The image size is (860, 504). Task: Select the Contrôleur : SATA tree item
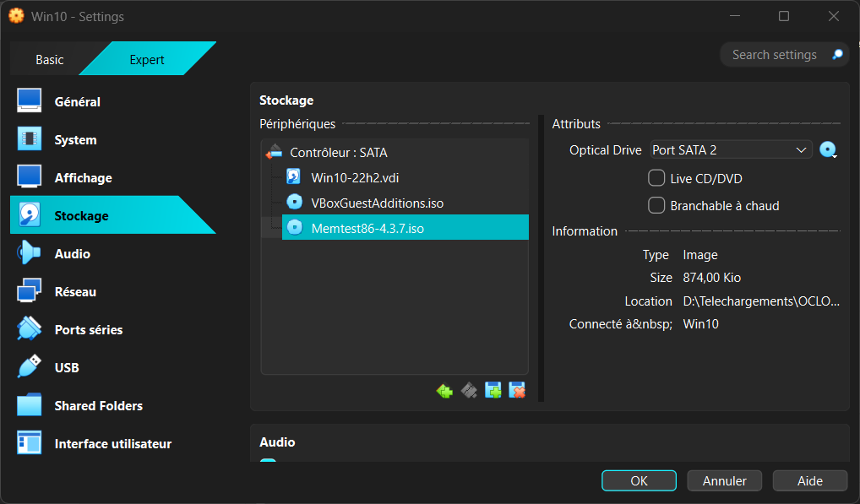(338, 153)
